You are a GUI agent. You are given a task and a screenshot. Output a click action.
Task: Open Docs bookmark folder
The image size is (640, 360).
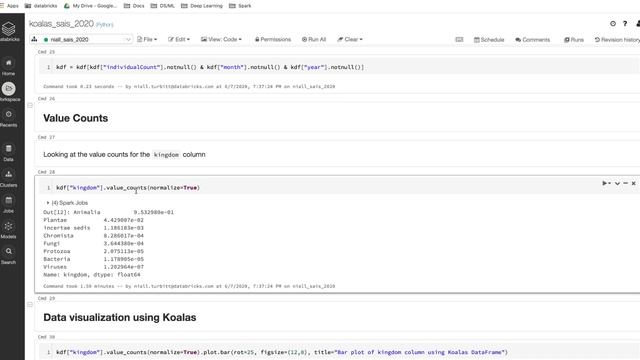pos(134,6)
